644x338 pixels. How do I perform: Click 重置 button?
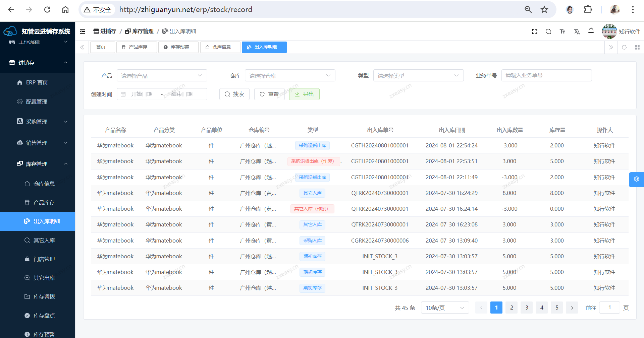[269, 94]
